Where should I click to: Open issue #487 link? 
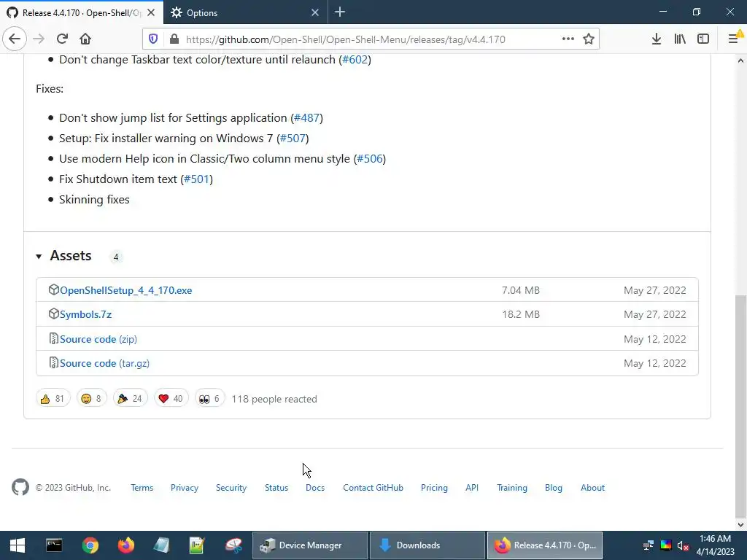(x=307, y=117)
